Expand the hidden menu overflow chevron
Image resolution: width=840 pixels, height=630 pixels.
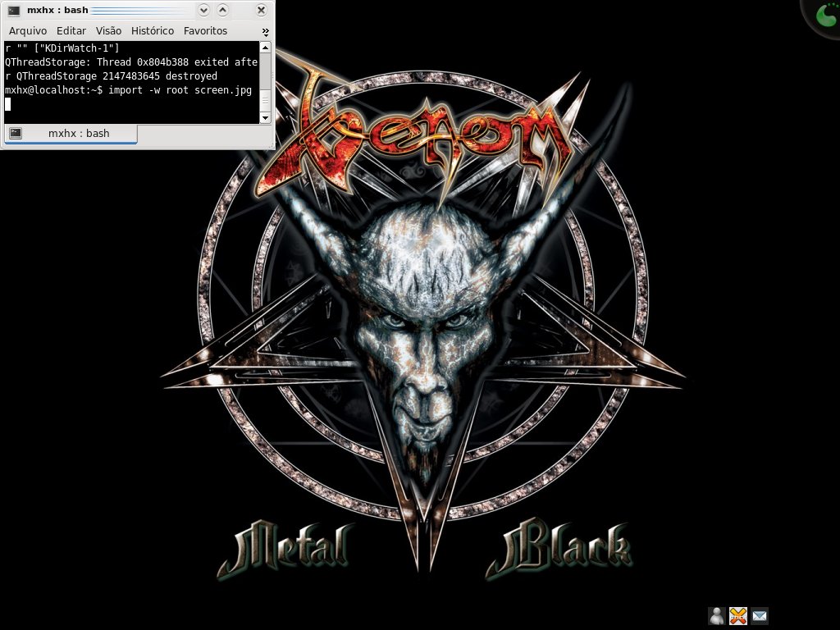coord(265,32)
